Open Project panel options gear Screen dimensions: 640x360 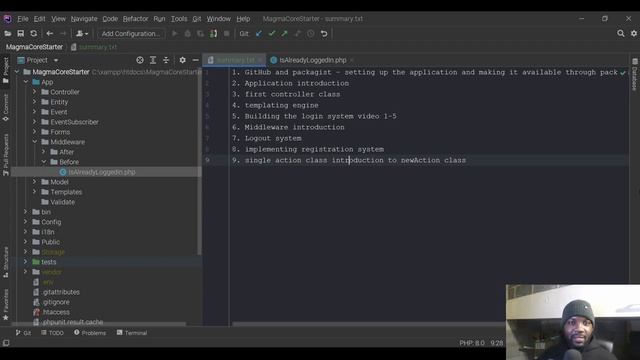point(182,60)
